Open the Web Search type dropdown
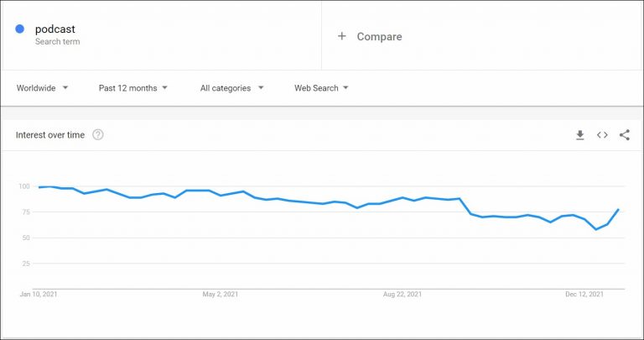The height and width of the screenshot is (340, 644). tap(321, 88)
